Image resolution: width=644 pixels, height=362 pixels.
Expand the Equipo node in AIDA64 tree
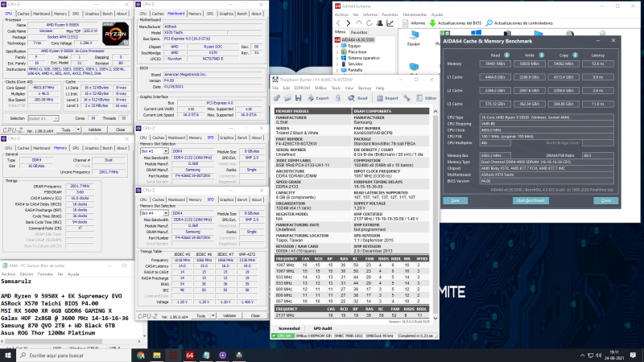(337, 46)
